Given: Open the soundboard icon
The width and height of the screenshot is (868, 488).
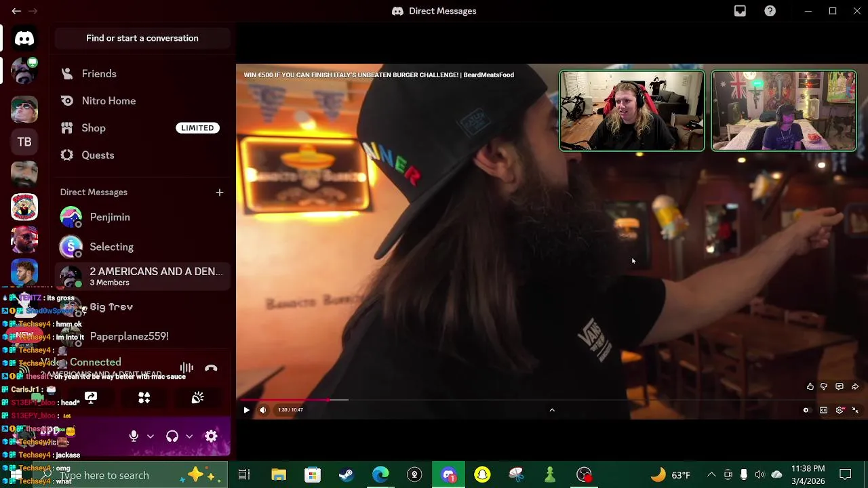Looking at the screenshot, I should 197,398.
